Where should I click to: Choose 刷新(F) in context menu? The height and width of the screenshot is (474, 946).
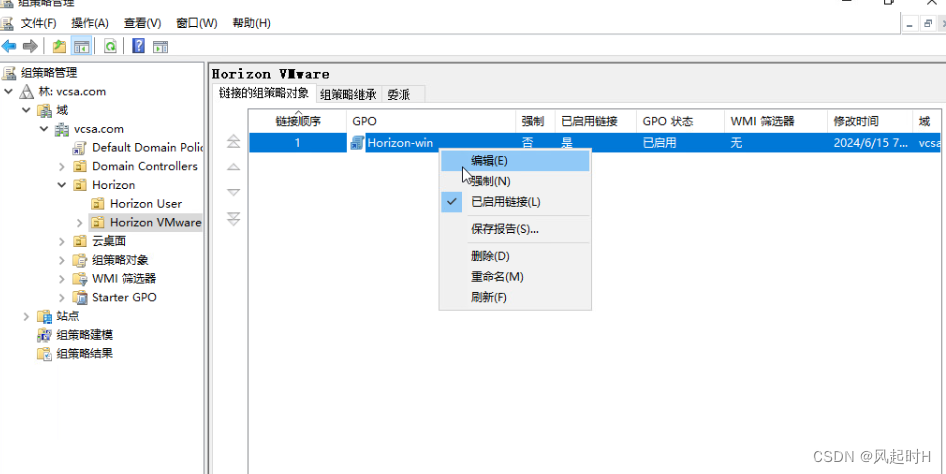[x=515, y=297]
